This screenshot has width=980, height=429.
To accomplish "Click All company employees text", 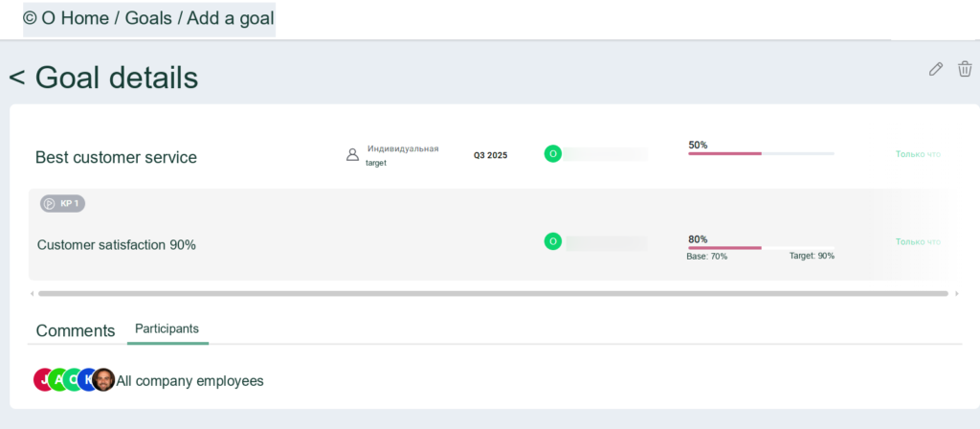I will (x=190, y=381).
